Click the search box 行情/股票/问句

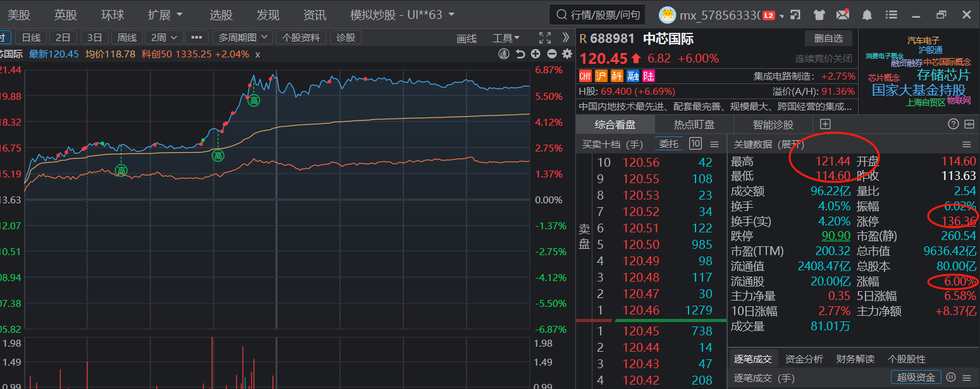tap(598, 15)
